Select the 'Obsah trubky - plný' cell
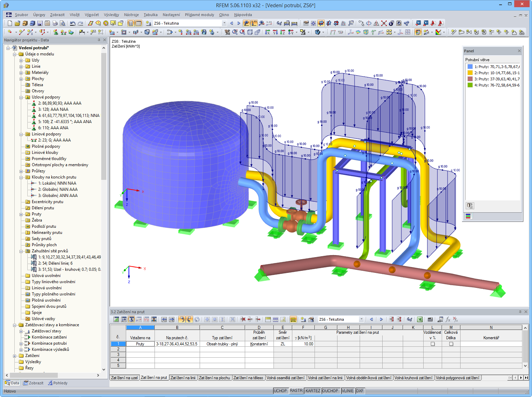The width and height of the screenshot is (532, 397). tap(222, 344)
